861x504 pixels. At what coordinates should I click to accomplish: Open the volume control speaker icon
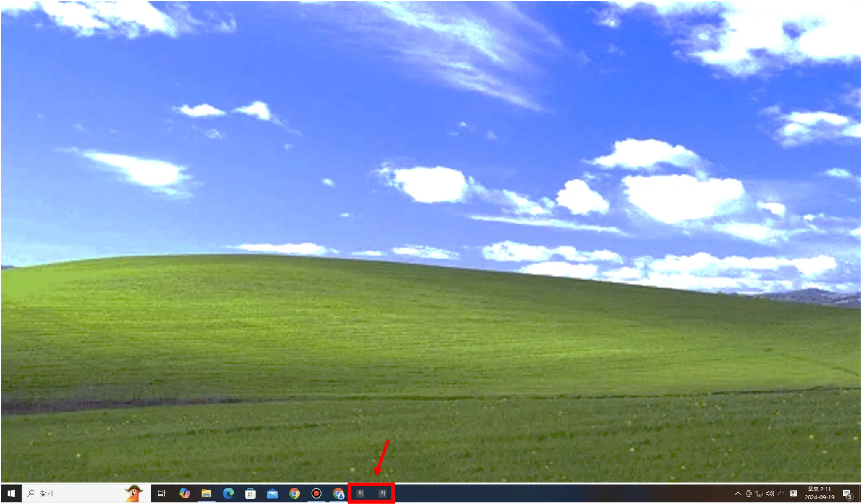click(770, 493)
